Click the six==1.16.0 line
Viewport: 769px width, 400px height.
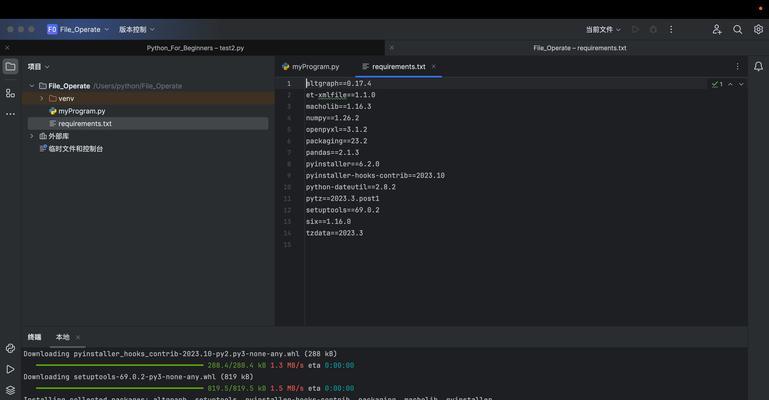328,222
